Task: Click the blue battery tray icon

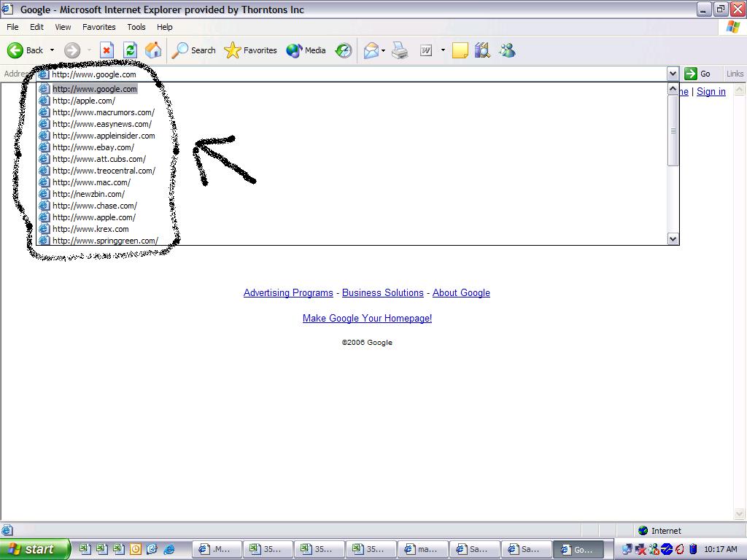Action: click(x=693, y=549)
